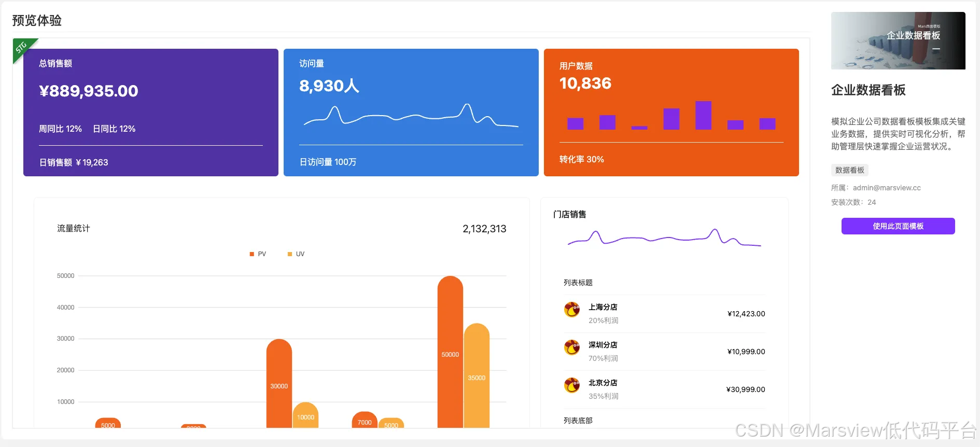Click the PV bar labeled 7000
This screenshot has height=447, width=980.
click(365, 420)
